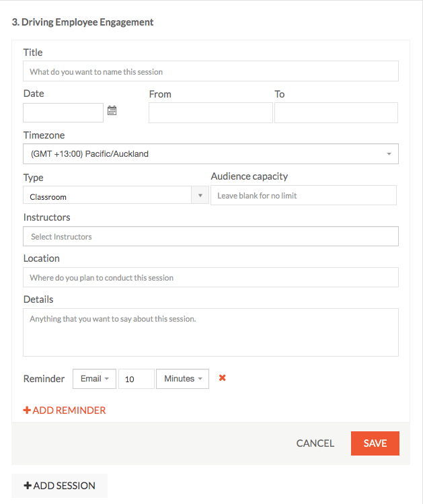Open the Type dropdown arrow
The width and height of the screenshot is (423, 504).
pos(200,195)
